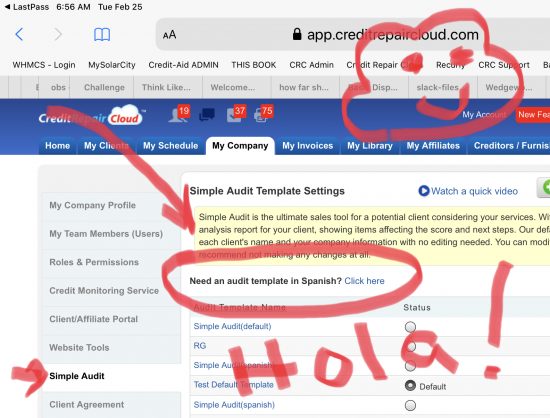Select Simple Audit(default) status radio button
The height and width of the screenshot is (418, 550).
click(x=410, y=327)
